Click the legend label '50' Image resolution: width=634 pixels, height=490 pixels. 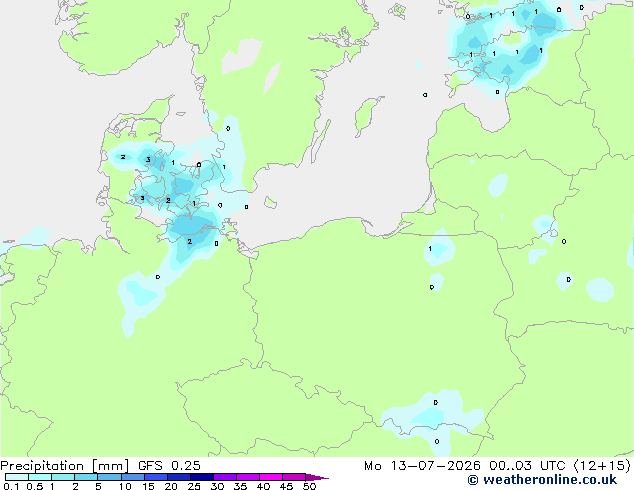click(x=309, y=486)
